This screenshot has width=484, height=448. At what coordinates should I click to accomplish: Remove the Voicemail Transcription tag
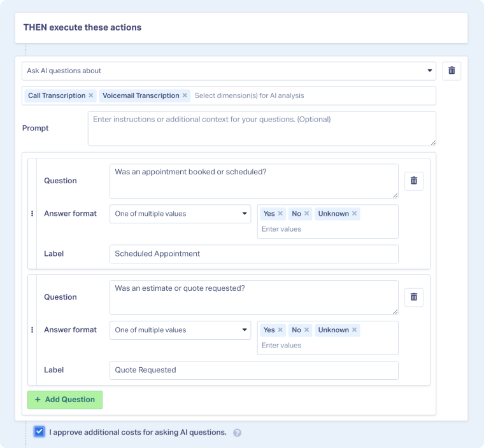tap(185, 95)
